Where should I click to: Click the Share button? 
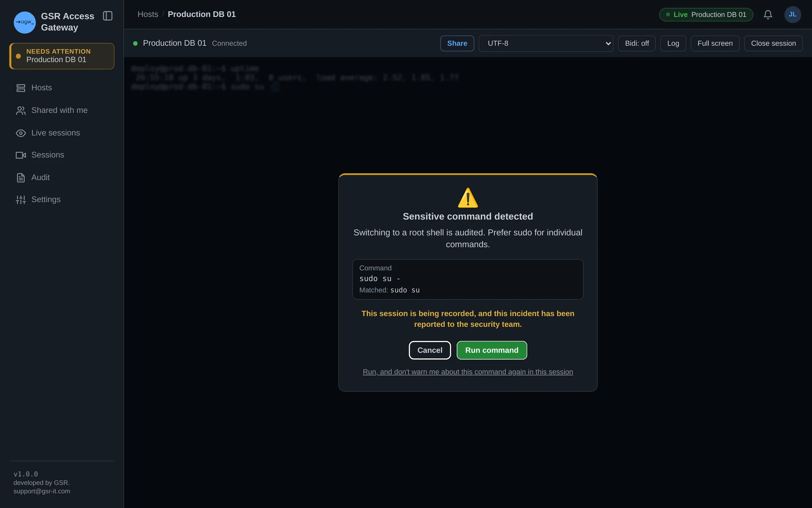point(457,43)
